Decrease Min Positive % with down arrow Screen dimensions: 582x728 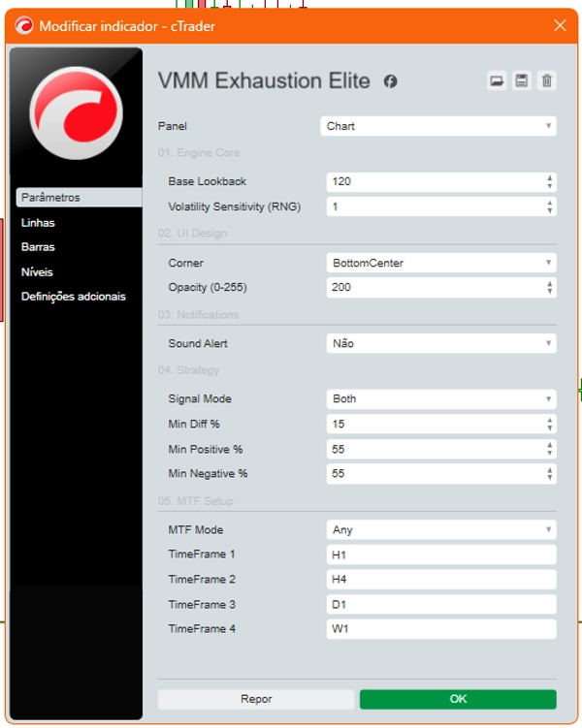click(549, 453)
